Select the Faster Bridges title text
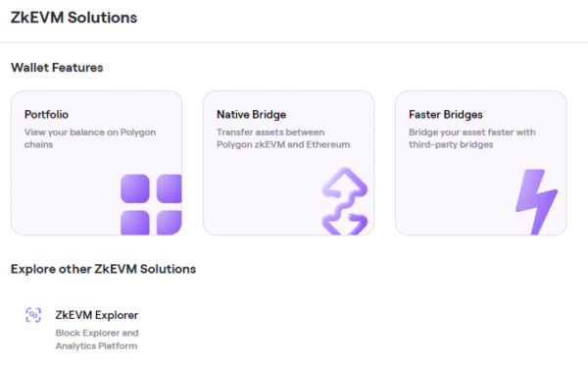Image resolution: width=588 pixels, height=367 pixels. (446, 115)
